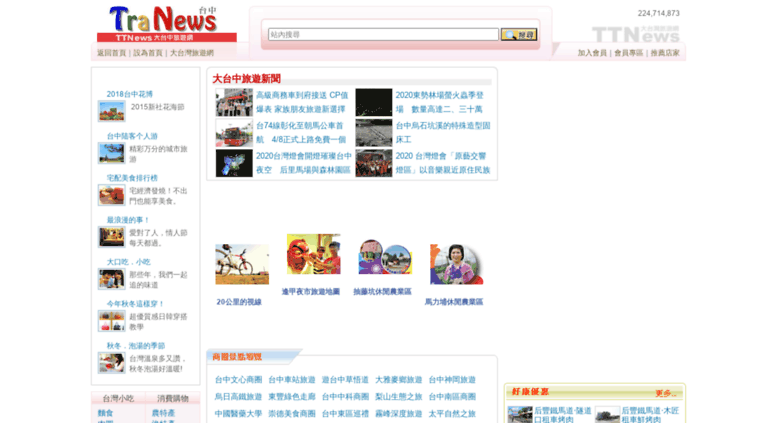Open news 2020 台灣燈會「原藝交響燈區」
777x423 pixels.
click(x=443, y=163)
